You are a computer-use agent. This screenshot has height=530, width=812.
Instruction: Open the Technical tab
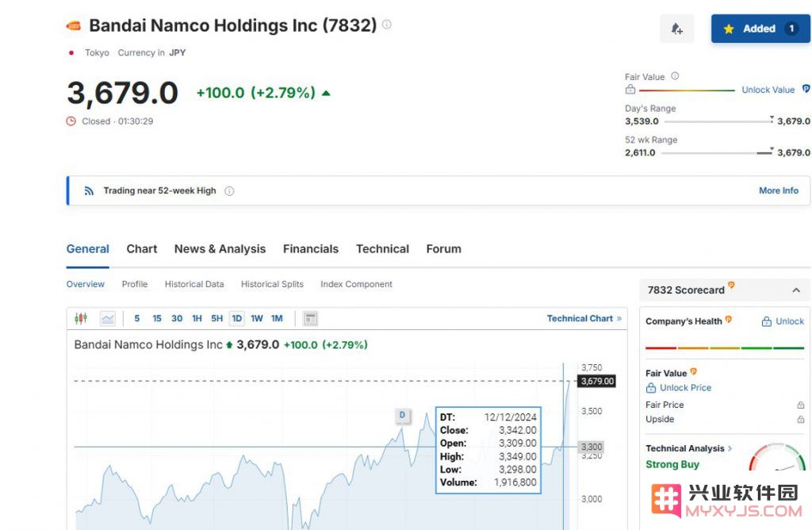383,249
